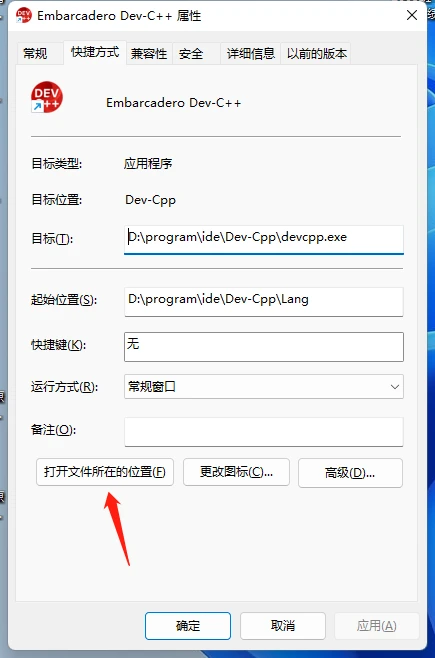Show the 详细信息 tab
Screen dimensions: 435x658
coord(250,53)
